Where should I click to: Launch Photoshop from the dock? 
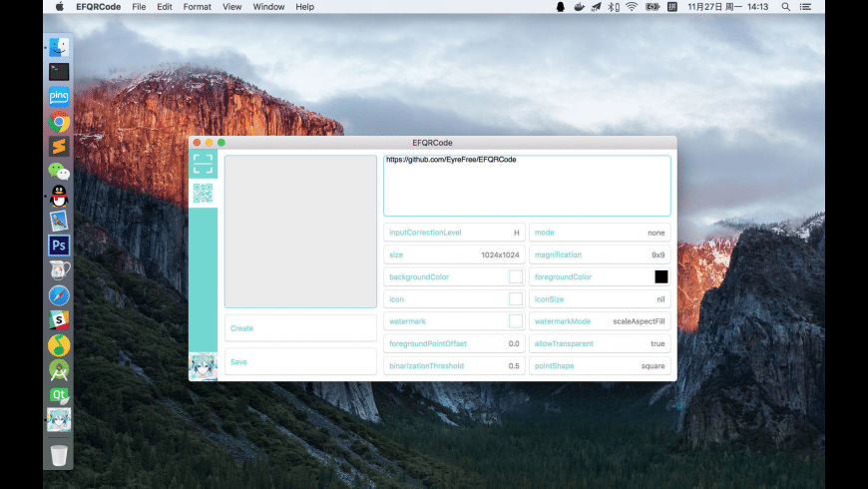pos(59,245)
